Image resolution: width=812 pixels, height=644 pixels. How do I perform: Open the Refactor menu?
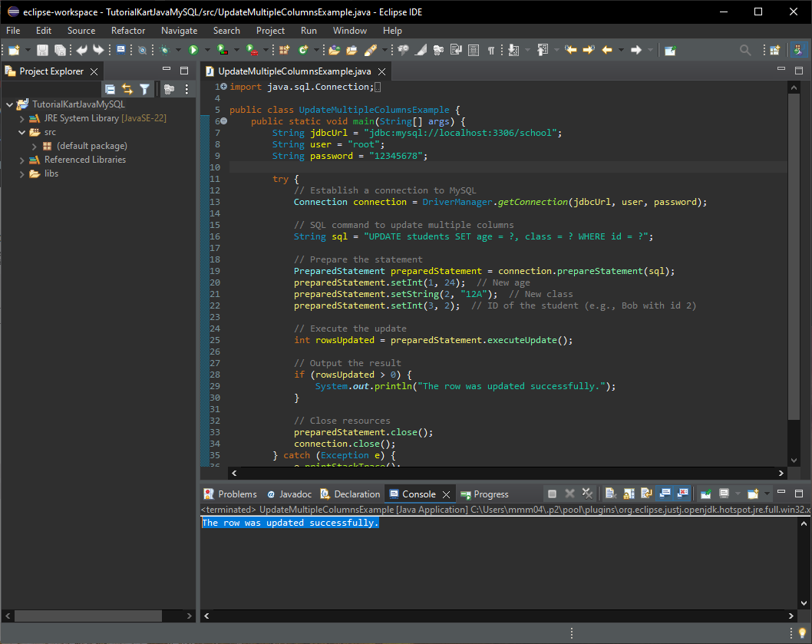[127, 31]
